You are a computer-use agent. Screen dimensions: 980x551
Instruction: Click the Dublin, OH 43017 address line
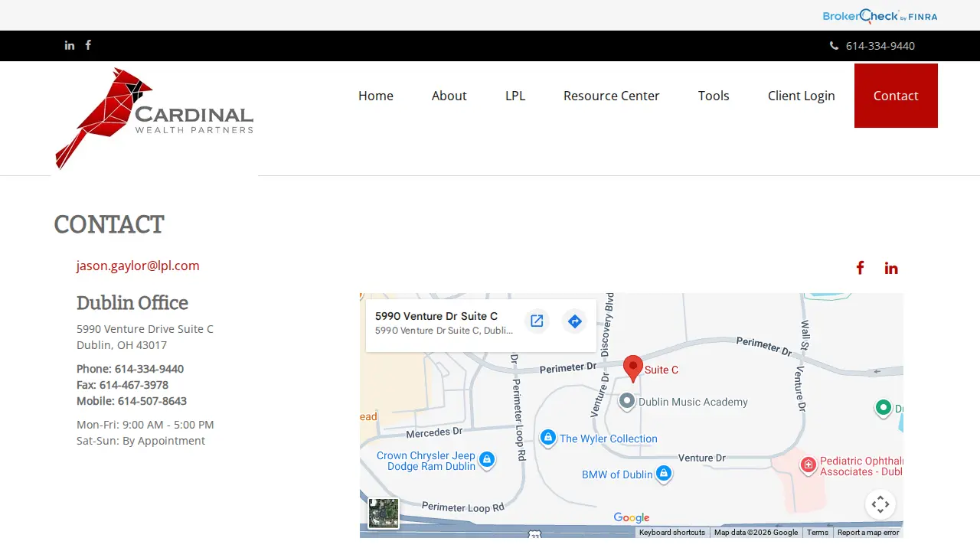click(122, 345)
